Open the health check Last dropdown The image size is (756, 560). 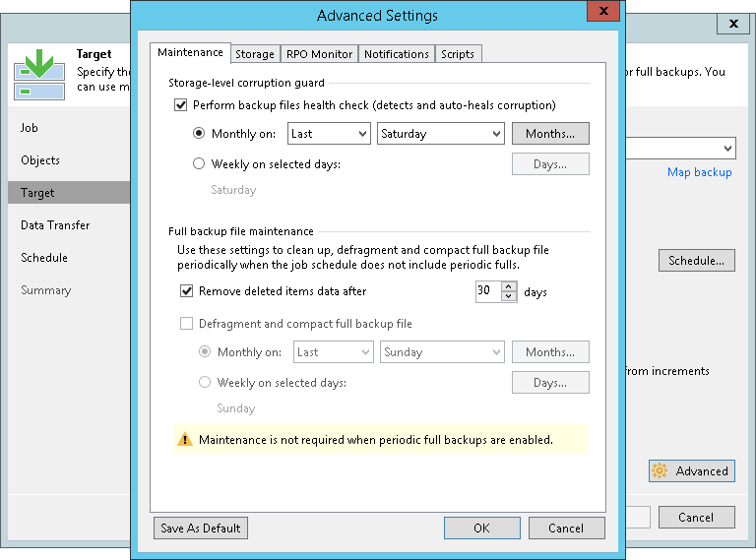click(329, 134)
